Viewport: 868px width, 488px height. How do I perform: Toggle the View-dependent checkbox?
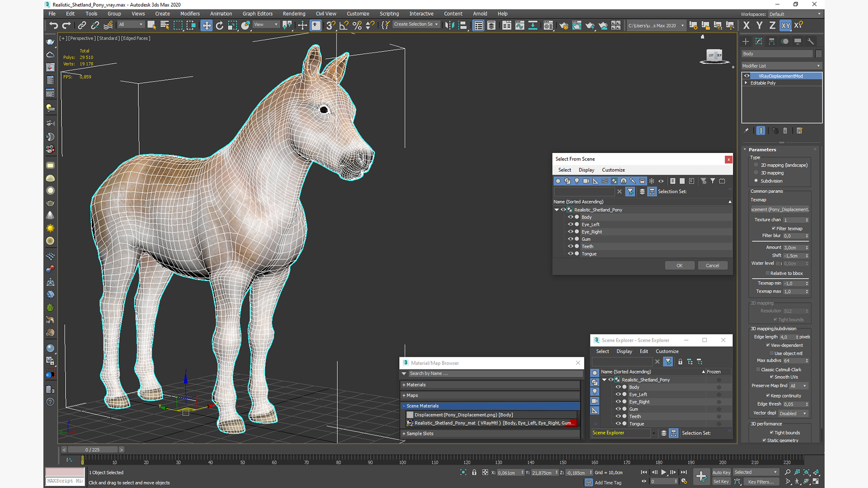(x=768, y=345)
